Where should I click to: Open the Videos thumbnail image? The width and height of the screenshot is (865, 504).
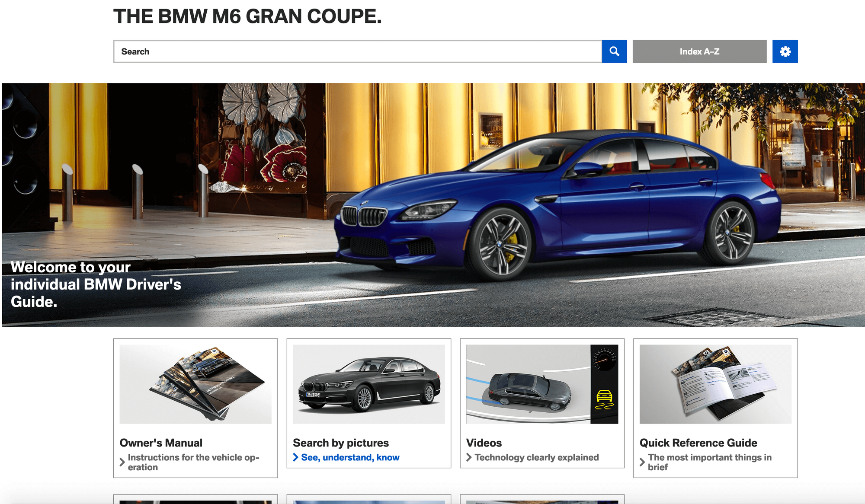pos(542,384)
